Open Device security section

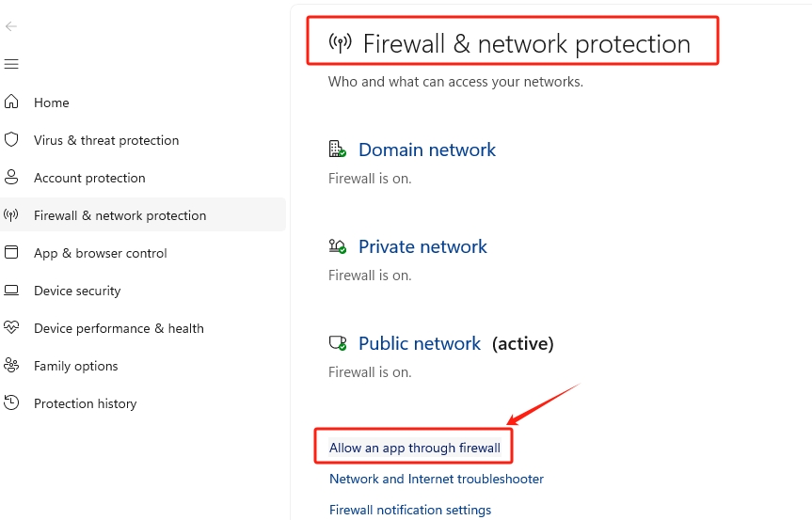(77, 291)
